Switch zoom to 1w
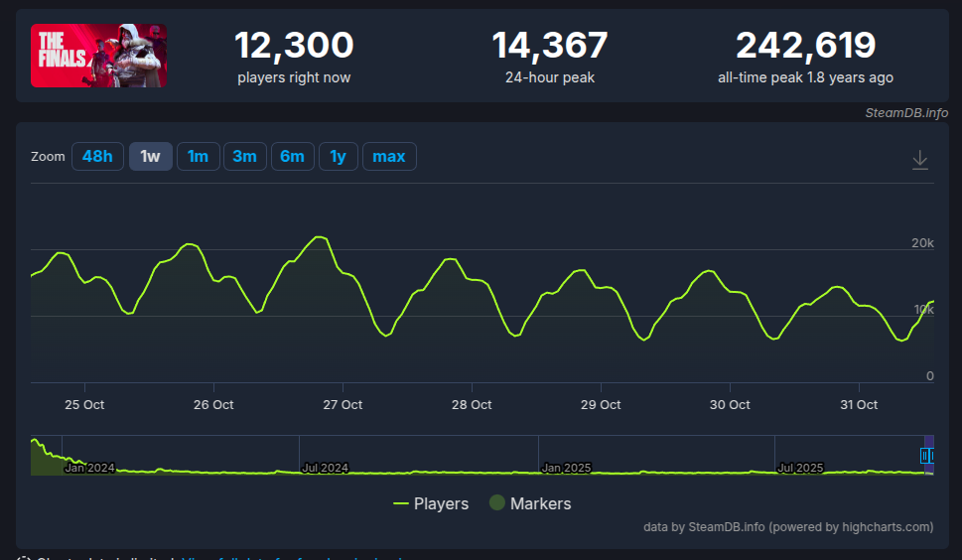The image size is (962, 560). point(151,157)
